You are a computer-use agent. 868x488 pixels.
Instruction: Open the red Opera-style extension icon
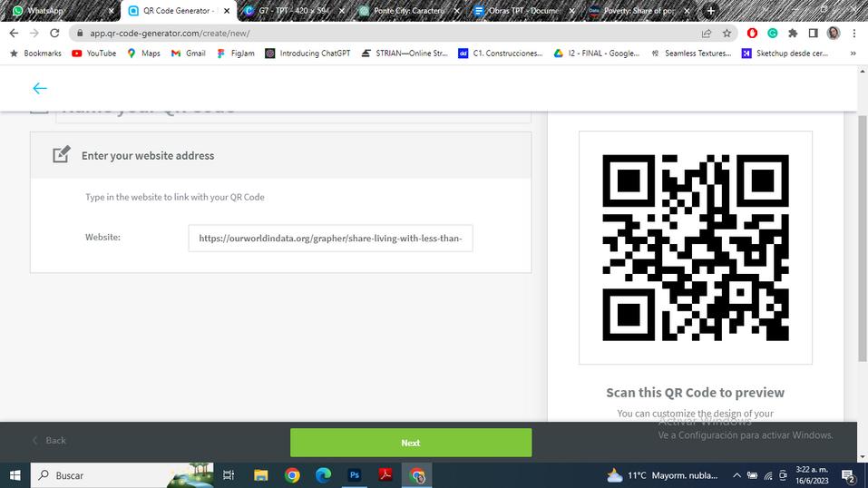pyautogui.click(x=752, y=34)
